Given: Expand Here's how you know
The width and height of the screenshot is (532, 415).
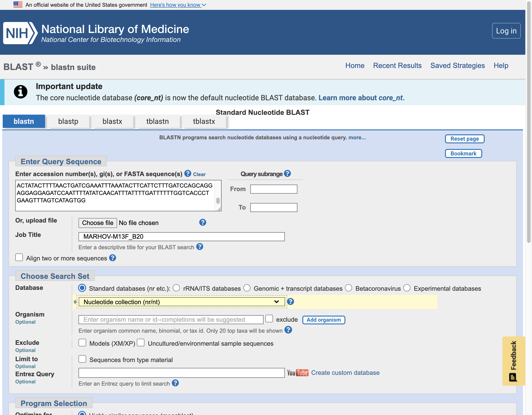Looking at the screenshot, I should pos(178,5).
